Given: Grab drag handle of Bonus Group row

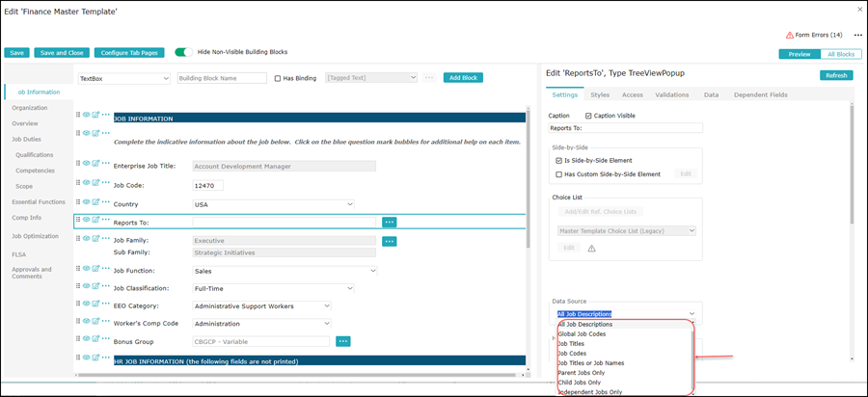Looking at the screenshot, I should [78, 339].
